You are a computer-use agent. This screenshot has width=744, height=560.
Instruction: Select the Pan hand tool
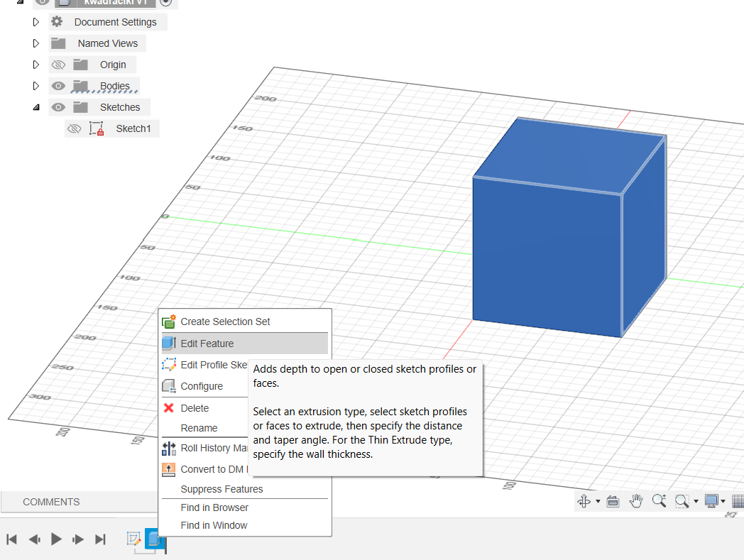click(636, 500)
